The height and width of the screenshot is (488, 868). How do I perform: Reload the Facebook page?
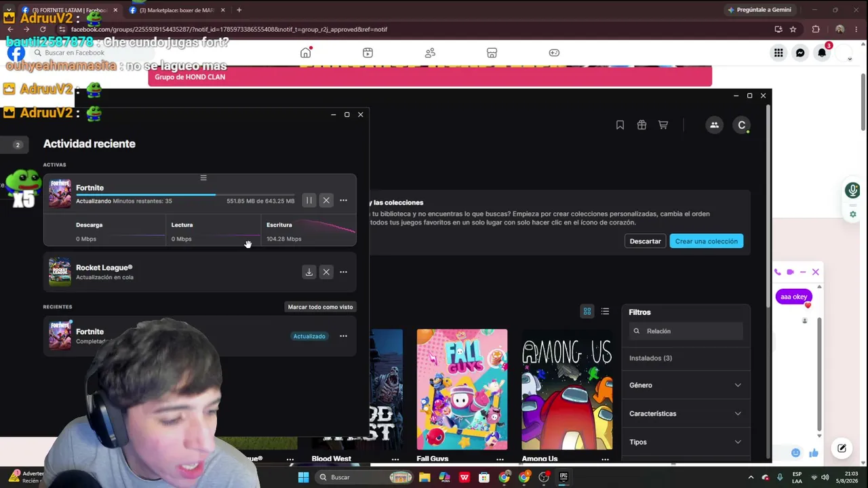(43, 29)
